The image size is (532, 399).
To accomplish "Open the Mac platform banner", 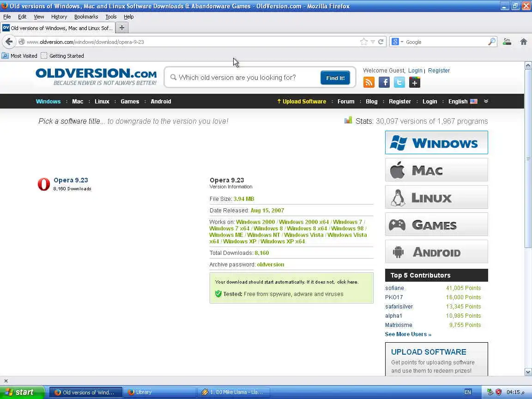I will pos(436,169).
